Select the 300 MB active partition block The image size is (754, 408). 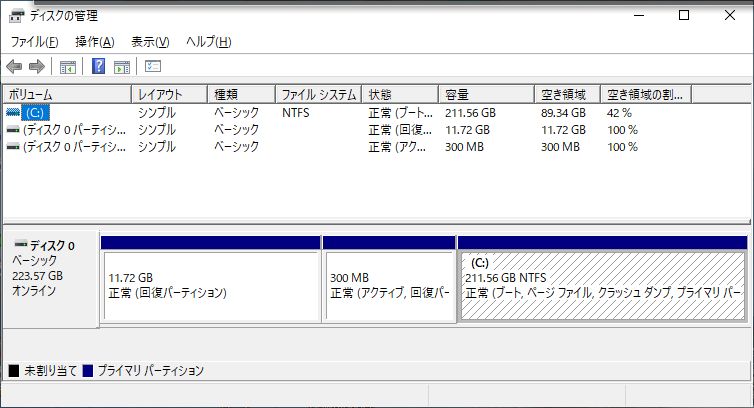(x=389, y=285)
